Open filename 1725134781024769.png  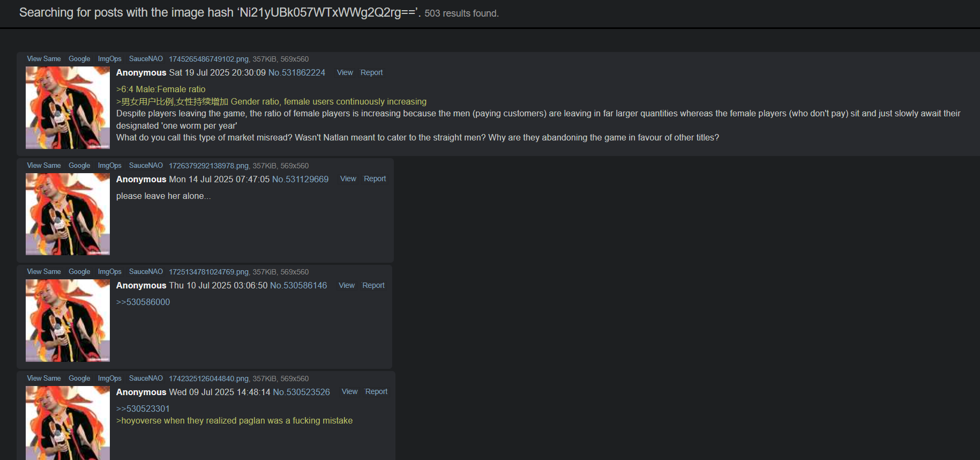[208, 272]
